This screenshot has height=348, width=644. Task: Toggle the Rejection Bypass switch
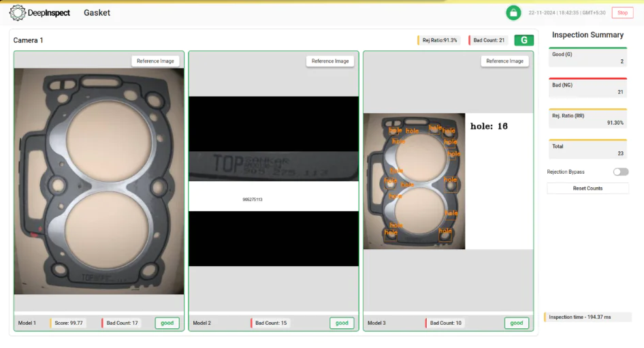tap(620, 172)
